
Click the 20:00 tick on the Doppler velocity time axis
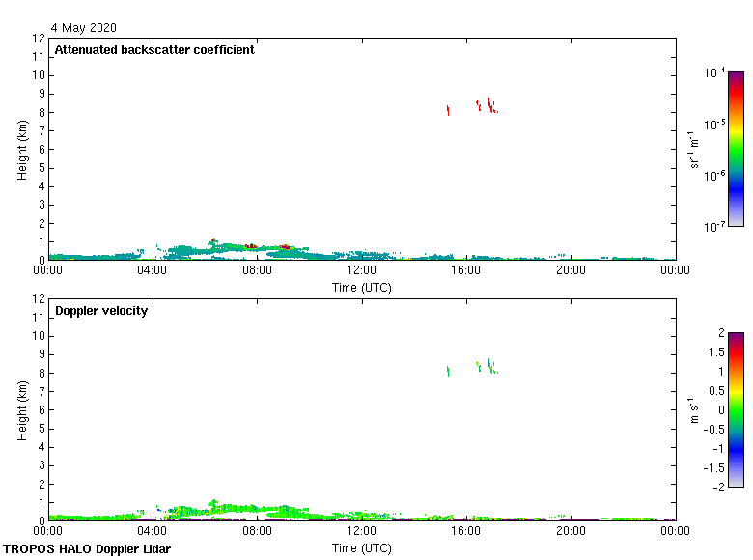[571, 530]
